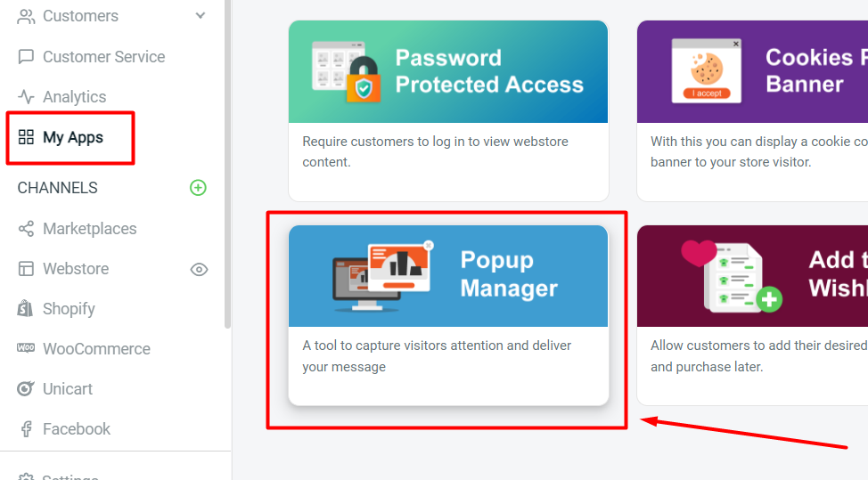Click the WooCommerce logo icon

[26, 348]
